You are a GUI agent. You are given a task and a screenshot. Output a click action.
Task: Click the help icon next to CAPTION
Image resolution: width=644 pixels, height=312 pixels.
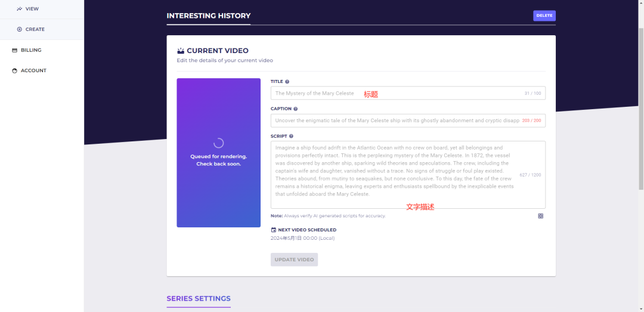296,109
